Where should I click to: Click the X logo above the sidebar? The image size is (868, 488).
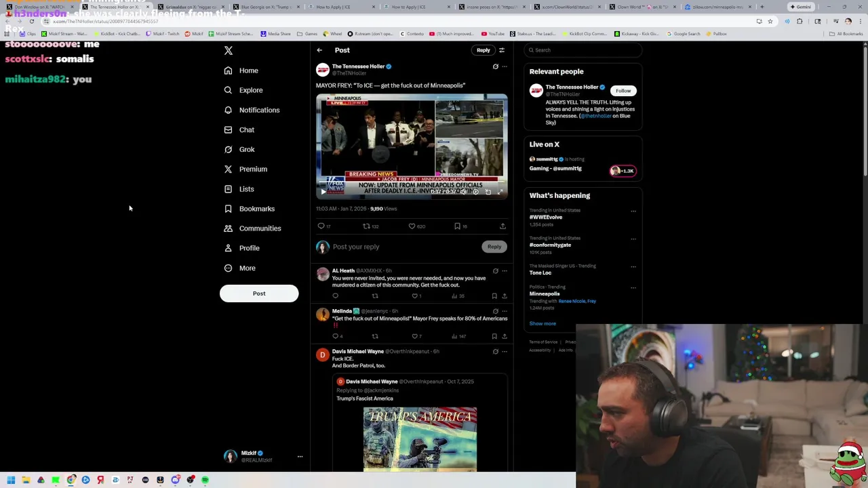229,51
